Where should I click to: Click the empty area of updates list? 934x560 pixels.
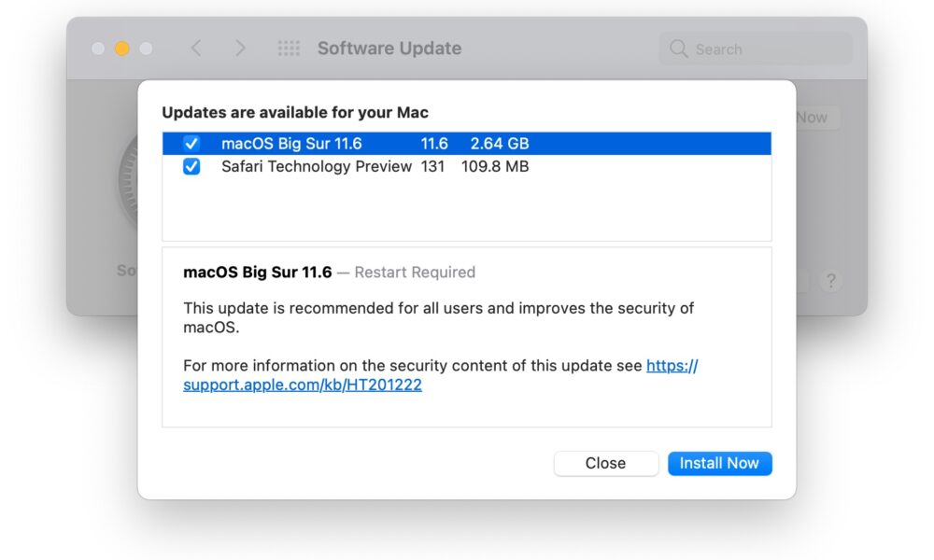click(x=467, y=209)
